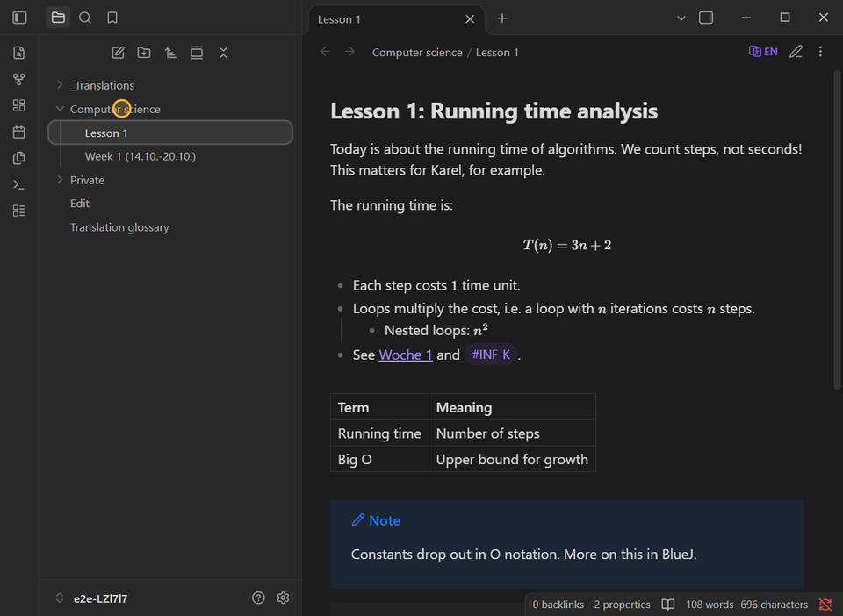Navigate back arrow
The image size is (843, 616).
coord(325,52)
